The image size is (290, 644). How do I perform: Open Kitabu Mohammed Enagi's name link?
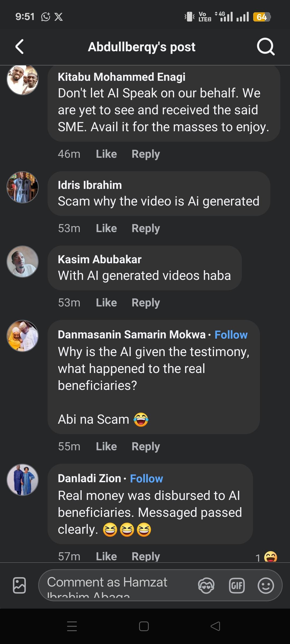point(121,77)
